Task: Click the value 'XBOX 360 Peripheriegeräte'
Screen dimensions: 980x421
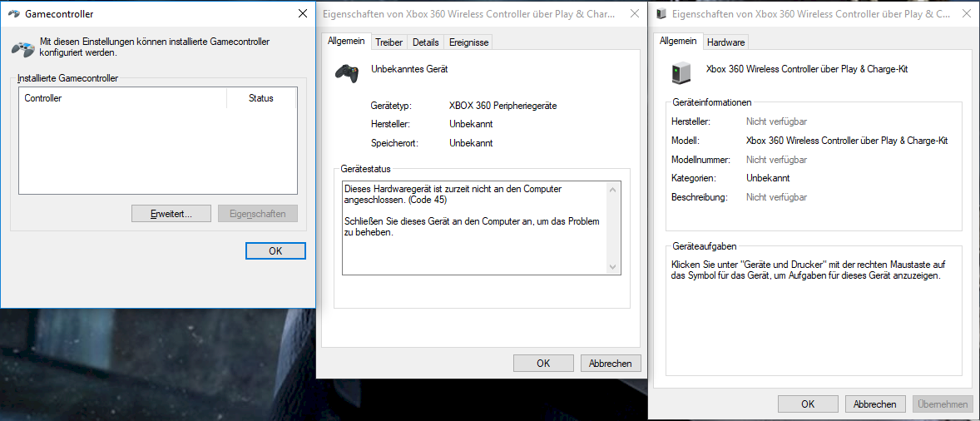Action: tap(503, 106)
